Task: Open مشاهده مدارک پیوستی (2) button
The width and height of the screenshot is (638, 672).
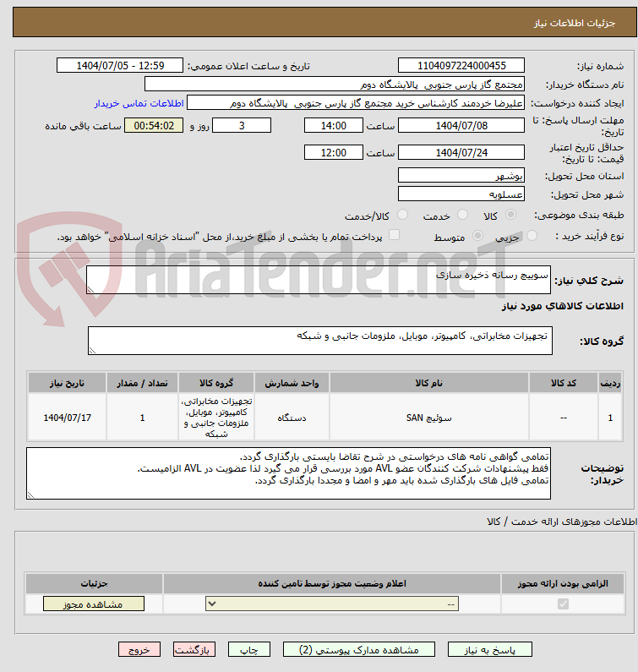Action: point(358,650)
